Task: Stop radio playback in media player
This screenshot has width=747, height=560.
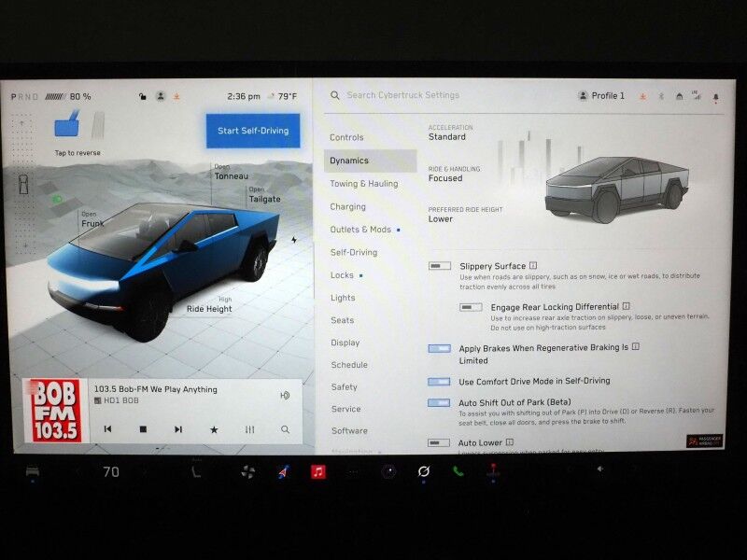Action: pyautogui.click(x=143, y=429)
